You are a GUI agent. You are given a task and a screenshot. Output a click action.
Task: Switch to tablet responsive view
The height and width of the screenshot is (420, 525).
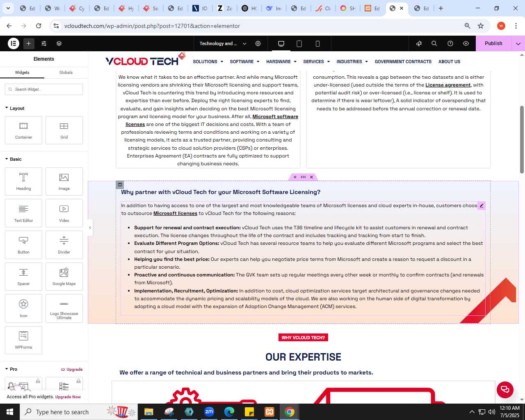coord(299,43)
